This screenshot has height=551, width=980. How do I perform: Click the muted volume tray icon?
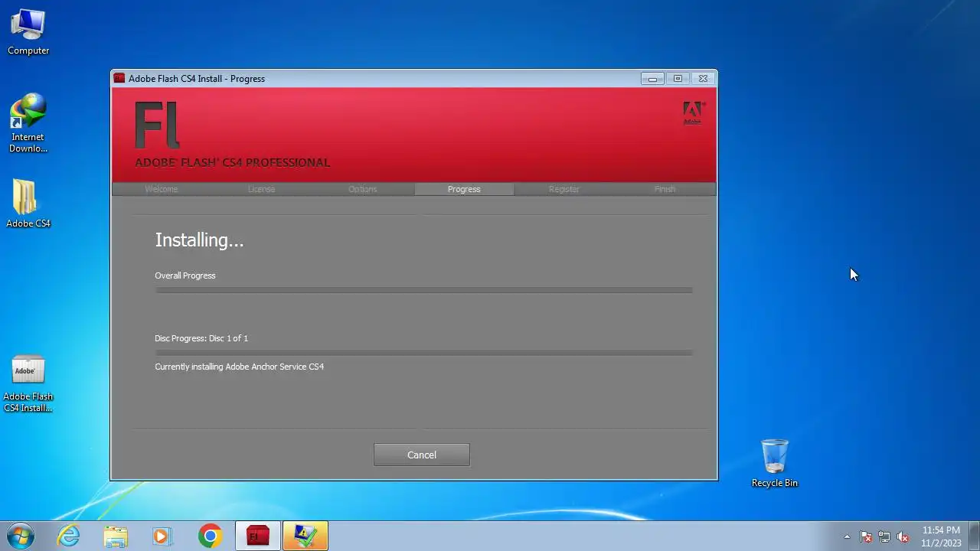[903, 537]
